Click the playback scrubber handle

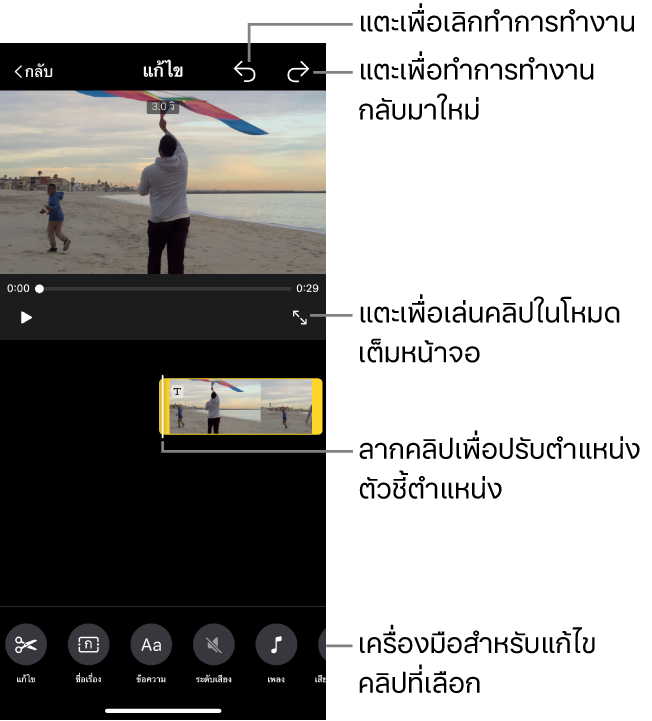[x=40, y=289]
